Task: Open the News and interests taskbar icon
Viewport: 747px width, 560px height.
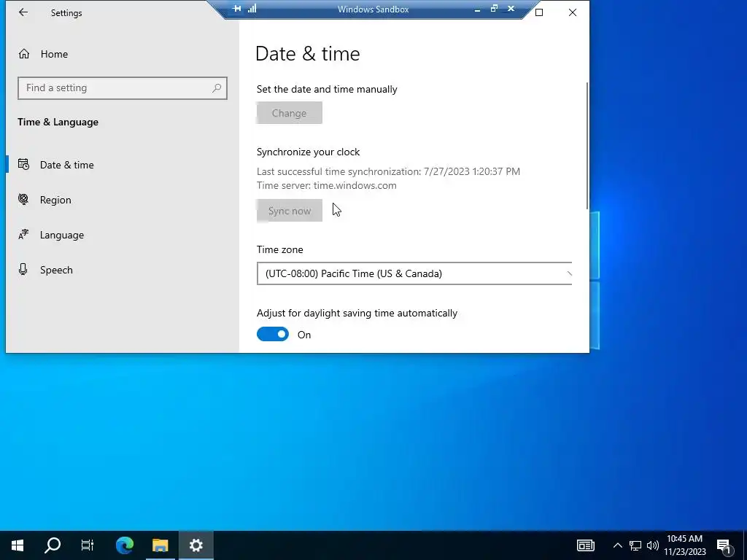Action: point(586,545)
